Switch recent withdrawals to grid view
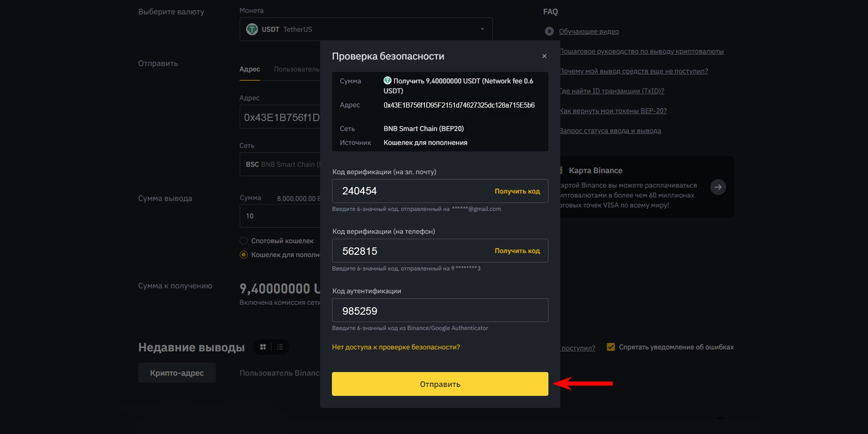Screen dimensions: 868x434 pos(263,347)
